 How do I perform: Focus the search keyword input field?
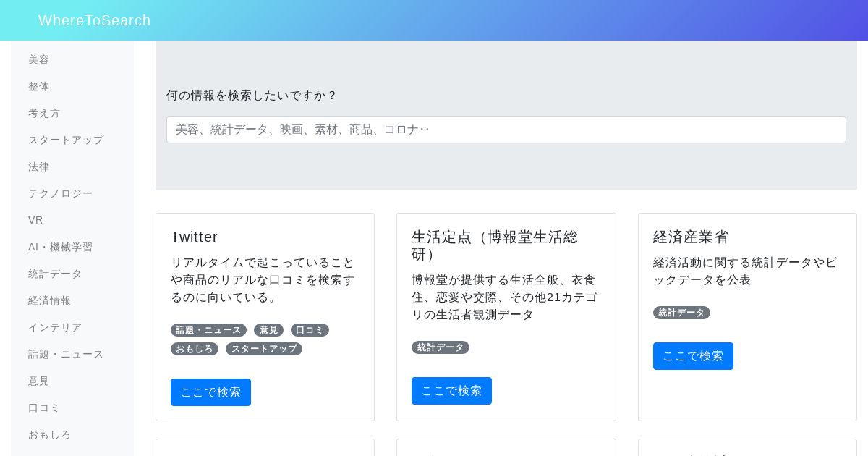506,130
